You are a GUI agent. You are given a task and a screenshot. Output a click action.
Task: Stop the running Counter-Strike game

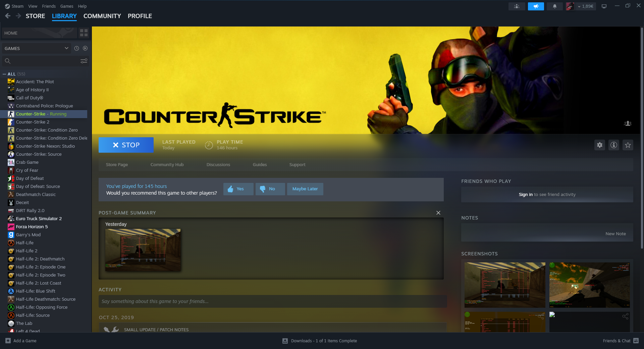click(x=126, y=145)
